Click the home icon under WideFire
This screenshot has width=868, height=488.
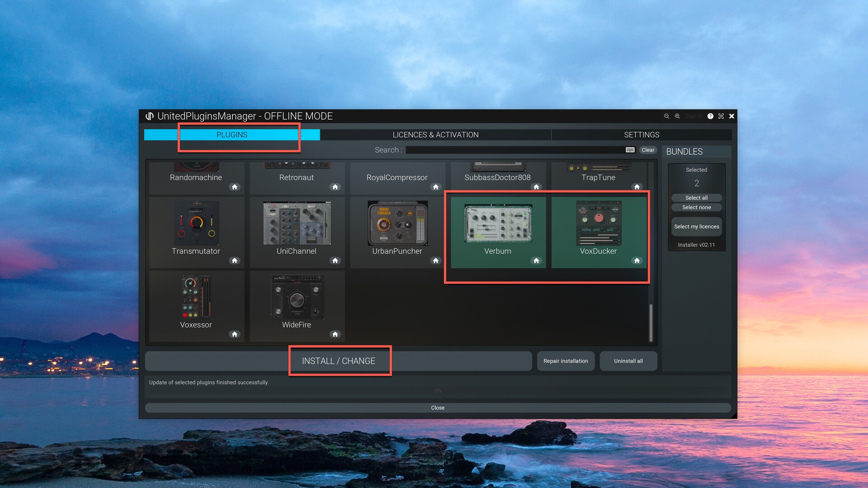click(335, 334)
